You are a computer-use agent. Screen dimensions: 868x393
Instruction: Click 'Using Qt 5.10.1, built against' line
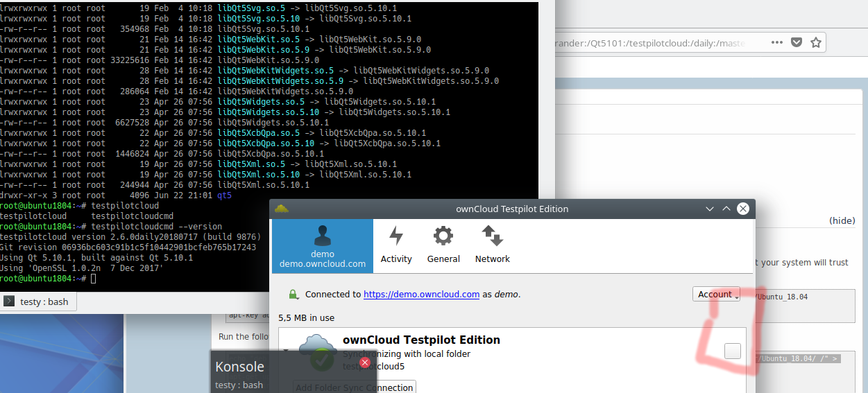pos(96,258)
